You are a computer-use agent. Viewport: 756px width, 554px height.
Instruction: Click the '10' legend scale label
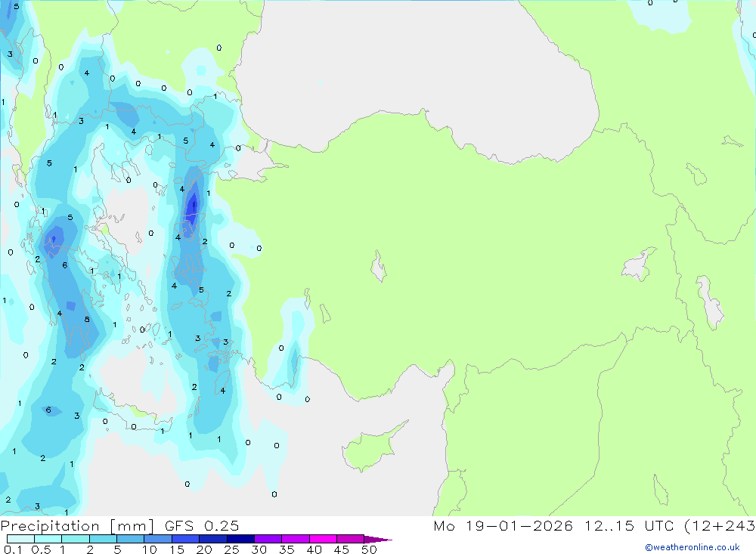point(150,549)
